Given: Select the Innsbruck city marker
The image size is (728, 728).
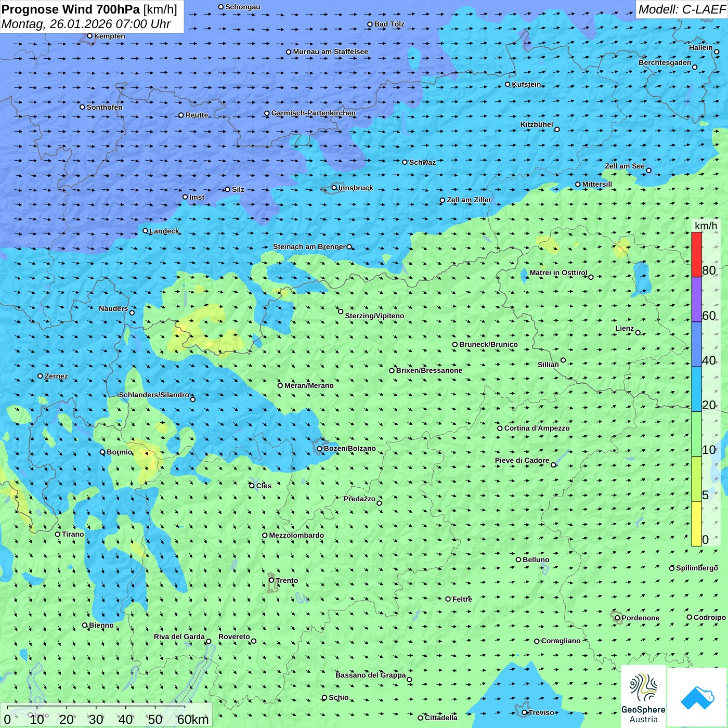Looking at the screenshot, I should tap(334, 188).
